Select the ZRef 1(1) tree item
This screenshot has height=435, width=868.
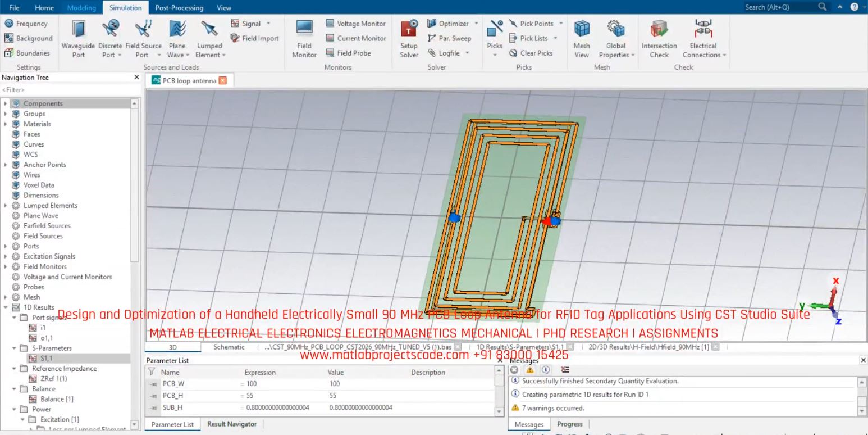tap(54, 378)
